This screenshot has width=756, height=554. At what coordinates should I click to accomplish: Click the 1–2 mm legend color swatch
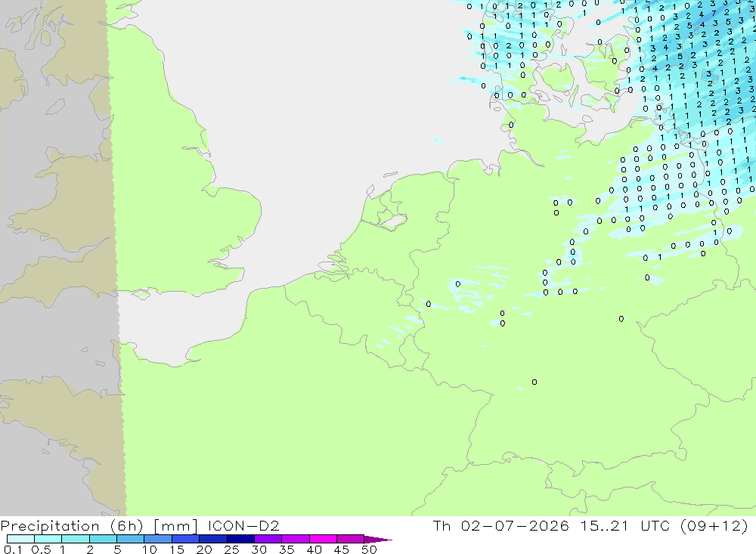click(76, 539)
